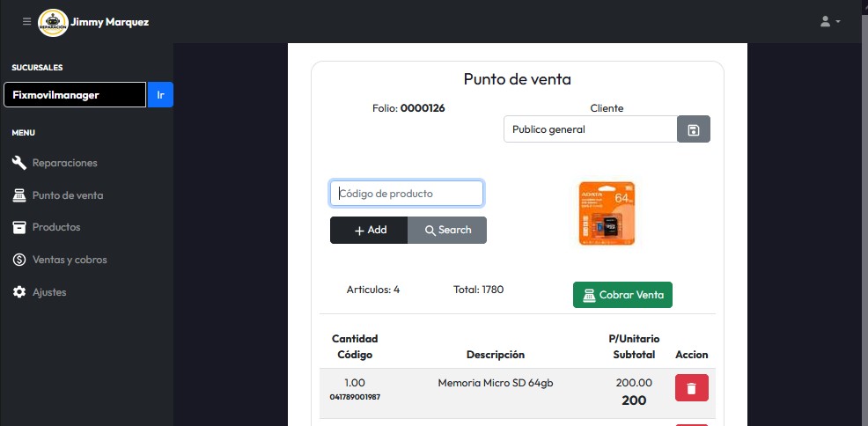Click the Add product button
868x426 pixels.
369,230
